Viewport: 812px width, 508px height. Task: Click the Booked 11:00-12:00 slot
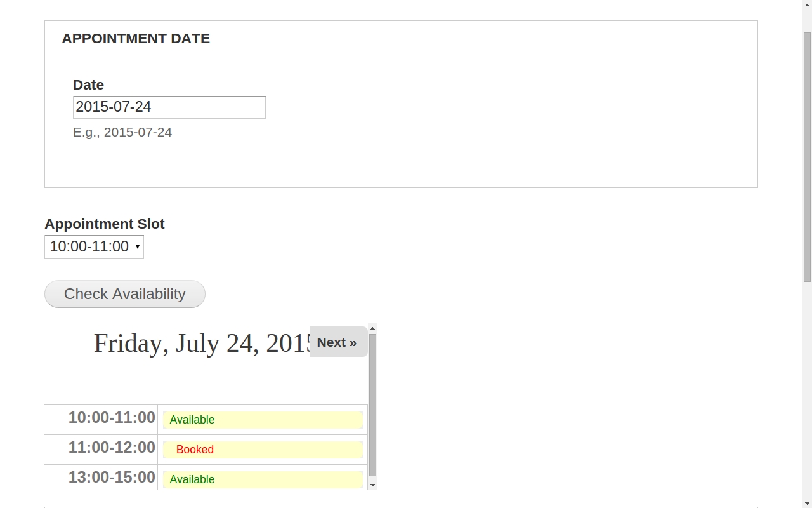(x=263, y=450)
